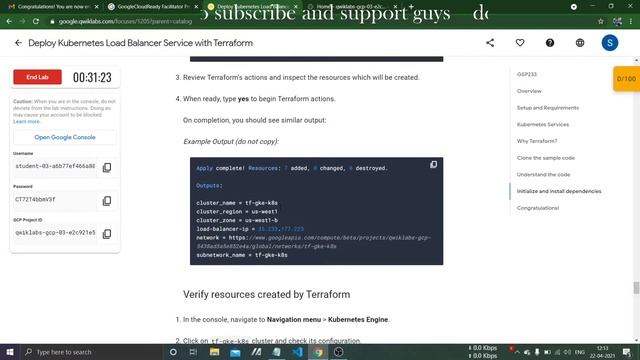The height and width of the screenshot is (360, 640).
Task: Jump to Understand the code section
Action: pyautogui.click(x=543, y=175)
